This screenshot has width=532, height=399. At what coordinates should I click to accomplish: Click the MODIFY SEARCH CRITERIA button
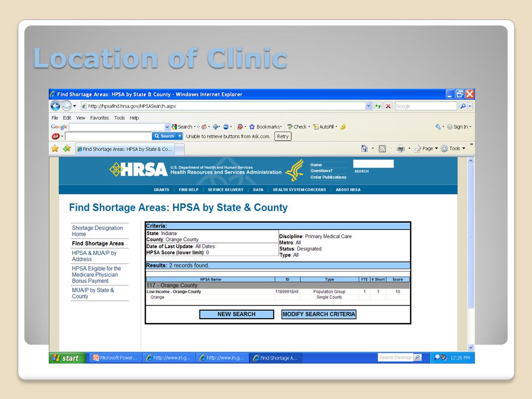click(319, 314)
